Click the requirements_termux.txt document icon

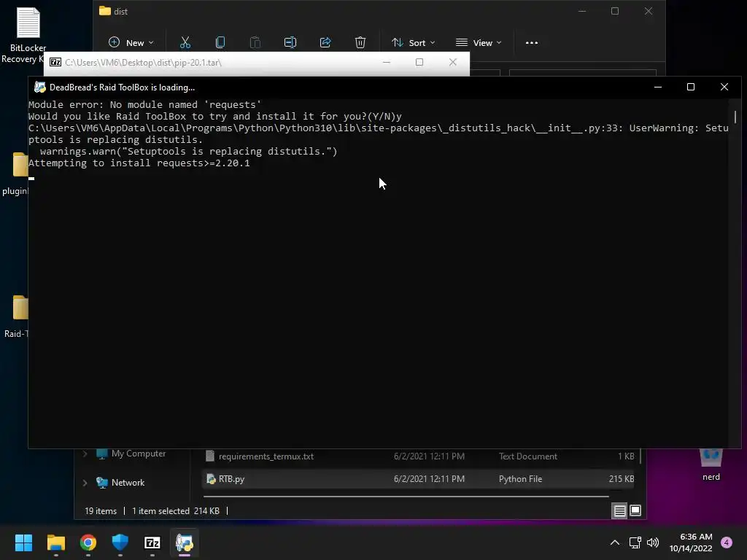209,456
